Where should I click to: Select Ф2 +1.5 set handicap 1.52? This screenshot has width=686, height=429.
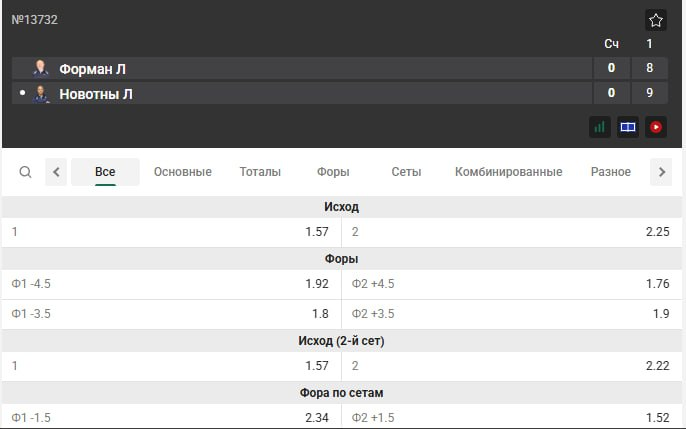[513, 417]
